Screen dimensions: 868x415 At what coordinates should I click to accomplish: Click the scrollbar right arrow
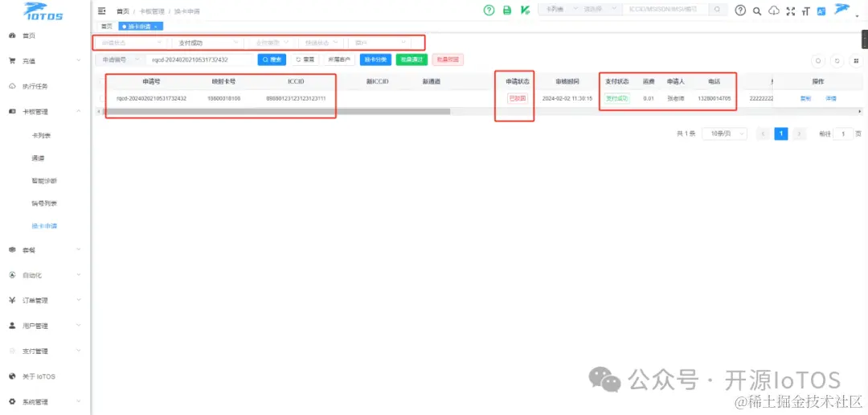(860, 111)
